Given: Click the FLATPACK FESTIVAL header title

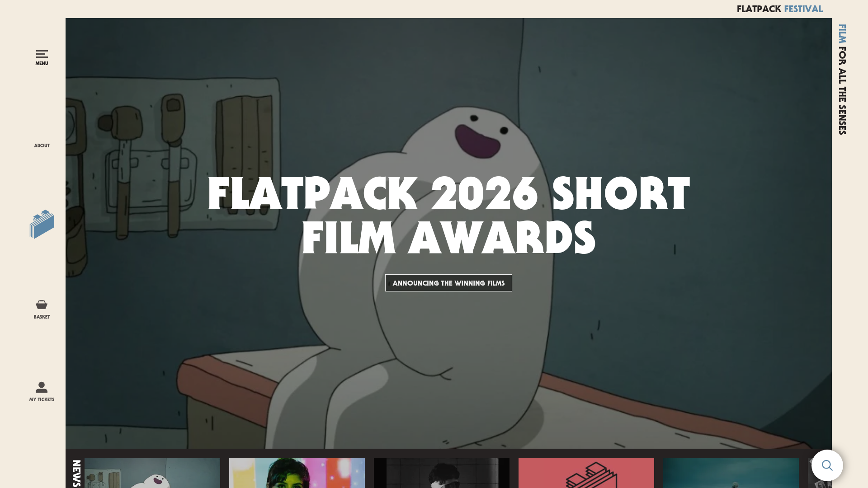Looking at the screenshot, I should click(x=779, y=9).
